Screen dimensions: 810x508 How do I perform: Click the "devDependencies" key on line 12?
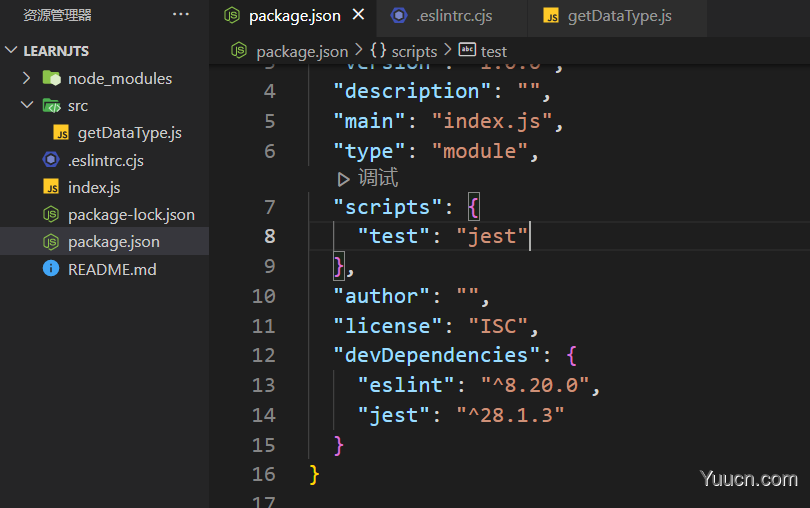point(437,355)
